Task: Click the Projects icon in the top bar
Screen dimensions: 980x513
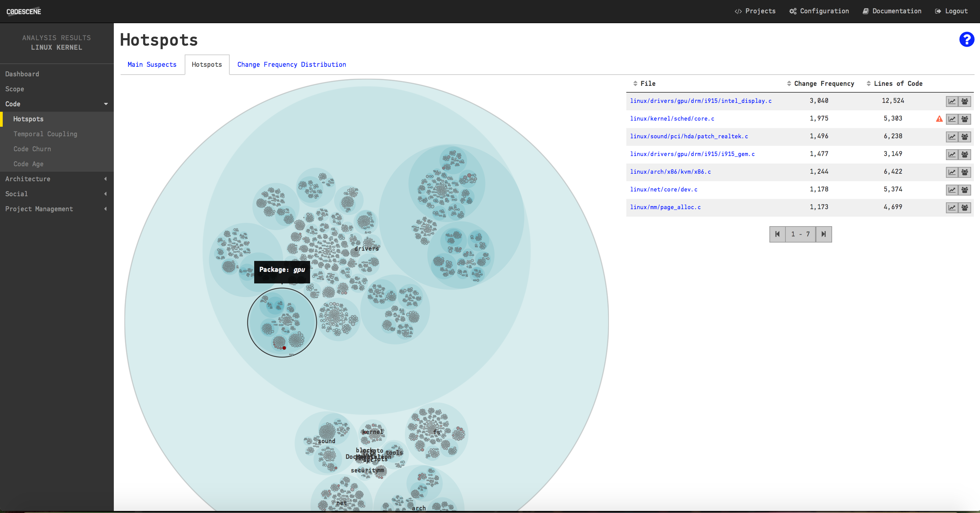Action: coord(738,11)
